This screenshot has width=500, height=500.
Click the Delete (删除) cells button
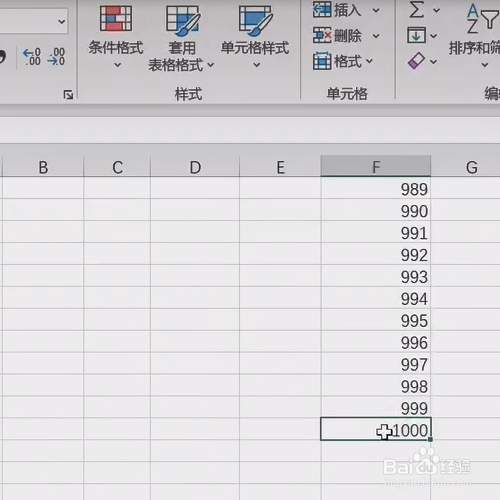point(337,35)
